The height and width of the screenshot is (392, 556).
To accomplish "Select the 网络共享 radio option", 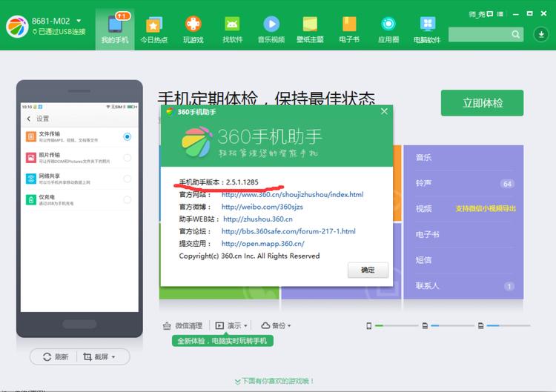I will point(128,179).
